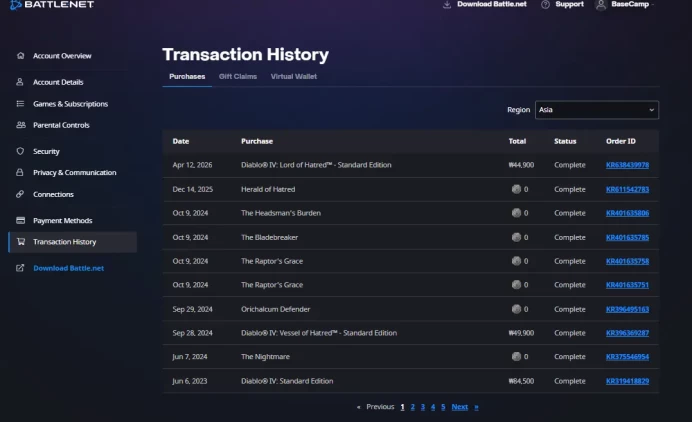Click the Battle.net logo in the header

pos(52,4)
